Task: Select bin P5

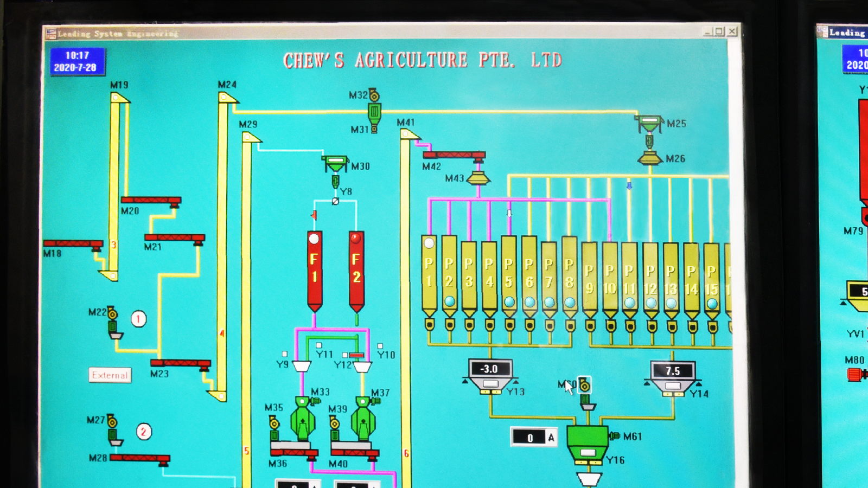Action: pos(509,277)
